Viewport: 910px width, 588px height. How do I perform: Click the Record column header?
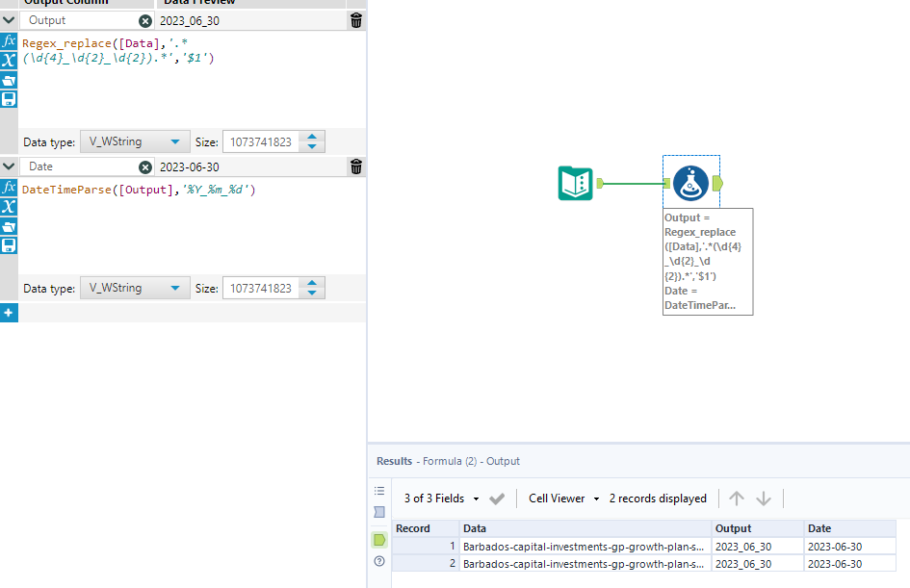(426, 528)
